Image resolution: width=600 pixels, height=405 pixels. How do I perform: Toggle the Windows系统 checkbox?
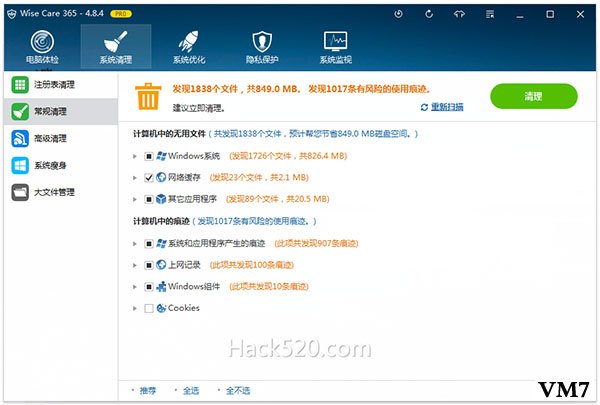click(149, 156)
